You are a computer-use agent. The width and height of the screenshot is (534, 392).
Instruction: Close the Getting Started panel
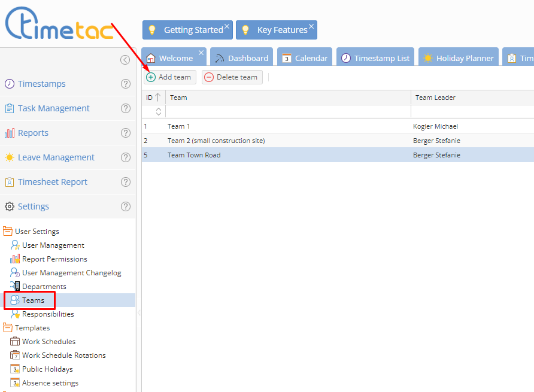pos(227,26)
